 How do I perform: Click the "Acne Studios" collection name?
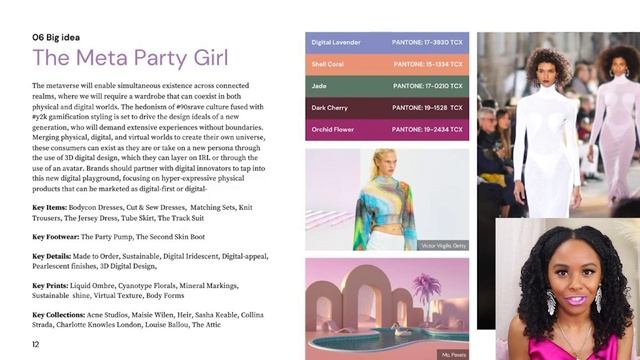[x=107, y=315]
